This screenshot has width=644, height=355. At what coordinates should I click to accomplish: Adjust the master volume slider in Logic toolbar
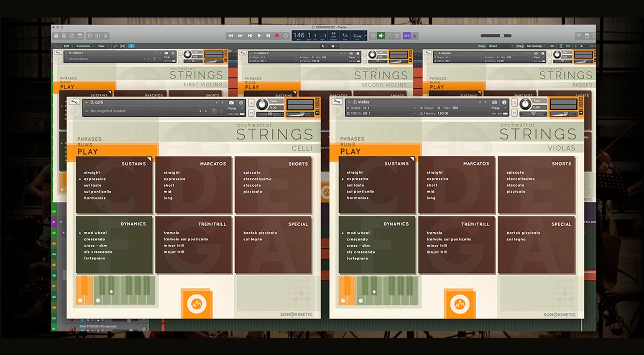[x=496, y=36]
